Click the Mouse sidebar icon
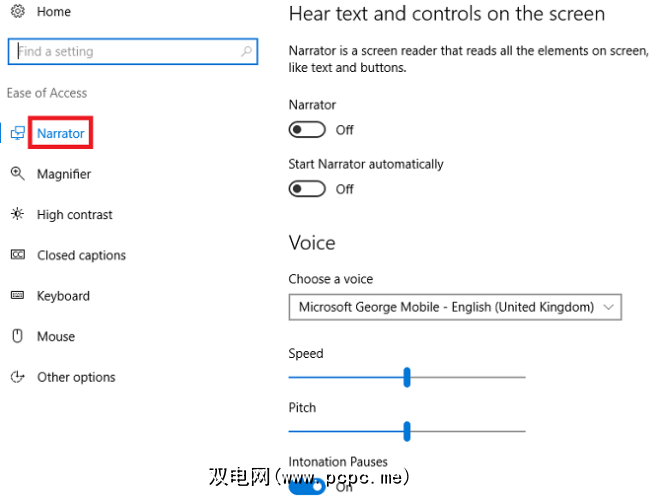The width and height of the screenshot is (661, 500). click(17, 337)
